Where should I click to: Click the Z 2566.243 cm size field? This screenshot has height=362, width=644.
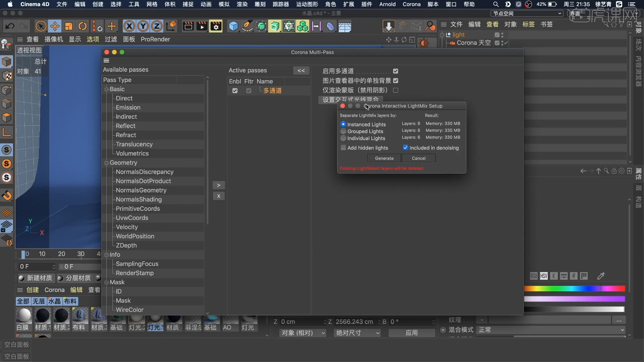[357, 321]
